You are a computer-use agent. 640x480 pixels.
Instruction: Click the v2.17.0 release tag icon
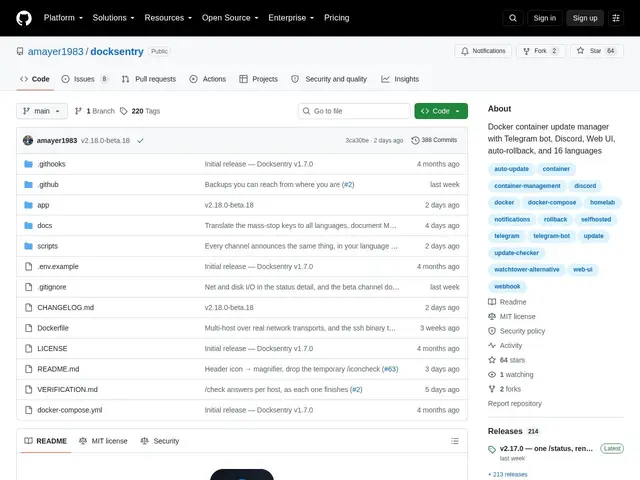492,449
